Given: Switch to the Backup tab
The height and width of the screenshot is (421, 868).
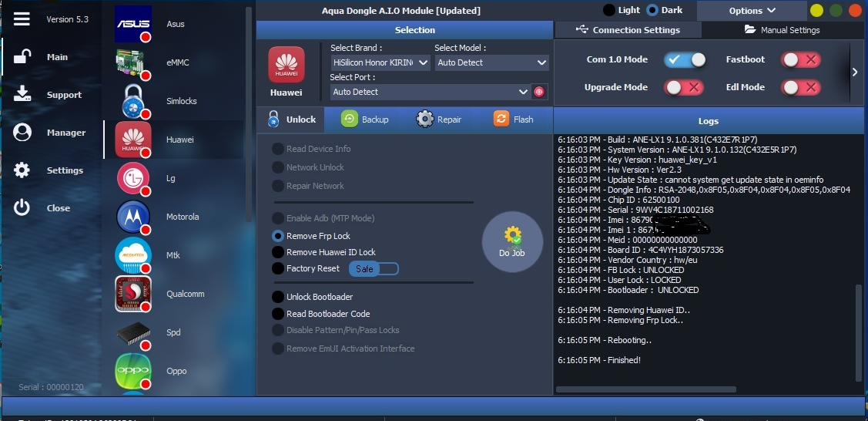Looking at the screenshot, I should [x=365, y=119].
